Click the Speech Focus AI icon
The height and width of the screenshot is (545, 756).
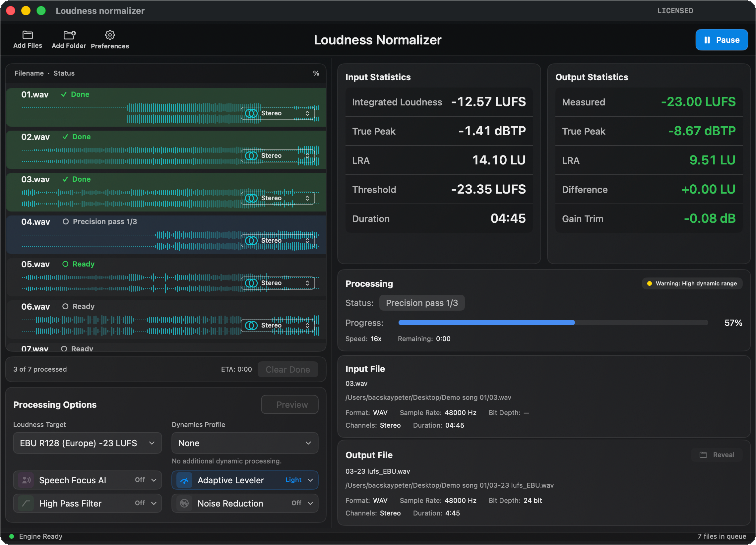[26, 480]
